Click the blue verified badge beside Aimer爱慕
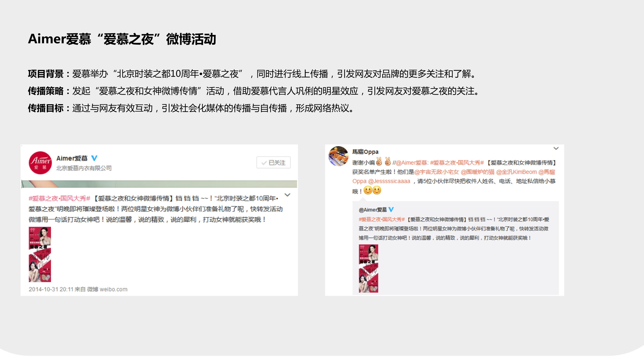 tap(94, 158)
